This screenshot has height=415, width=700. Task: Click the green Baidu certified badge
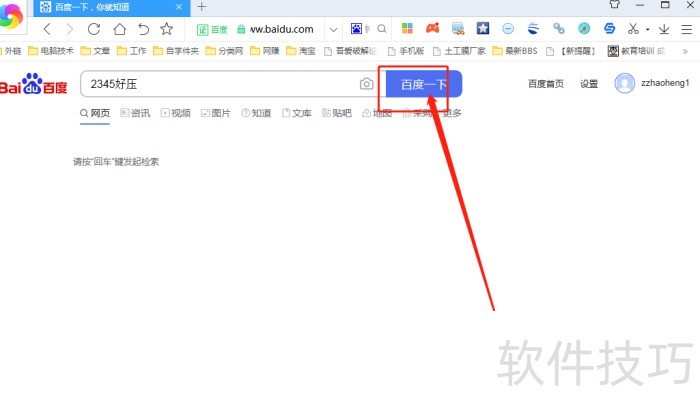tap(212, 29)
